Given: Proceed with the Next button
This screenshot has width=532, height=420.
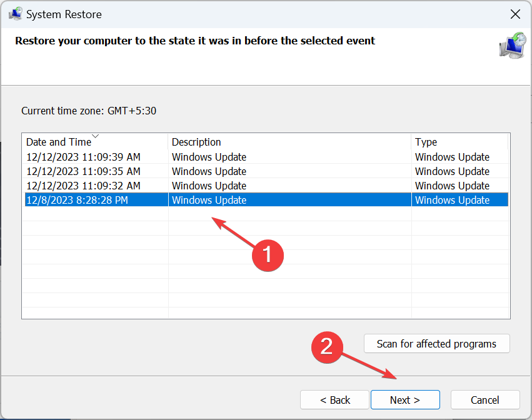Looking at the screenshot, I should [x=405, y=399].
